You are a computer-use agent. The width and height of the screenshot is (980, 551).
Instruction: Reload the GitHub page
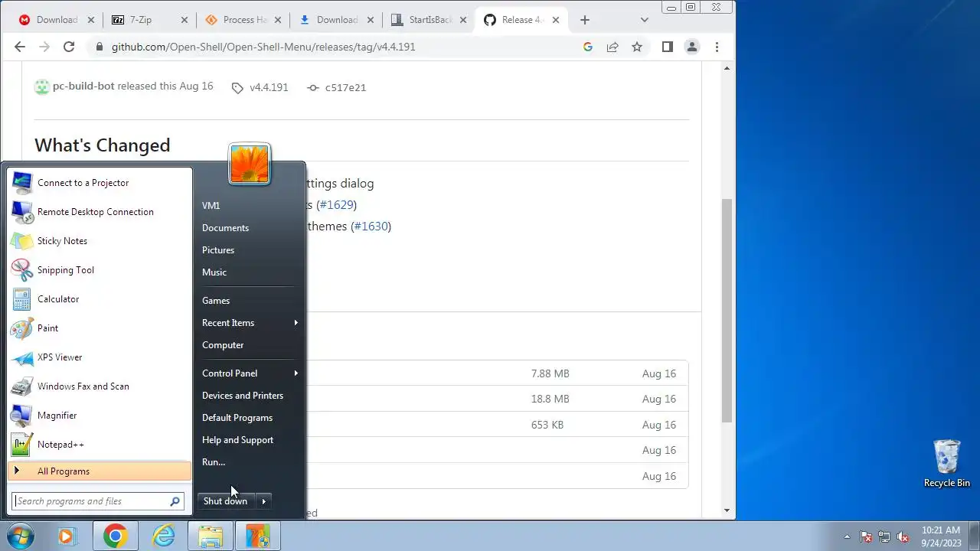tap(69, 47)
